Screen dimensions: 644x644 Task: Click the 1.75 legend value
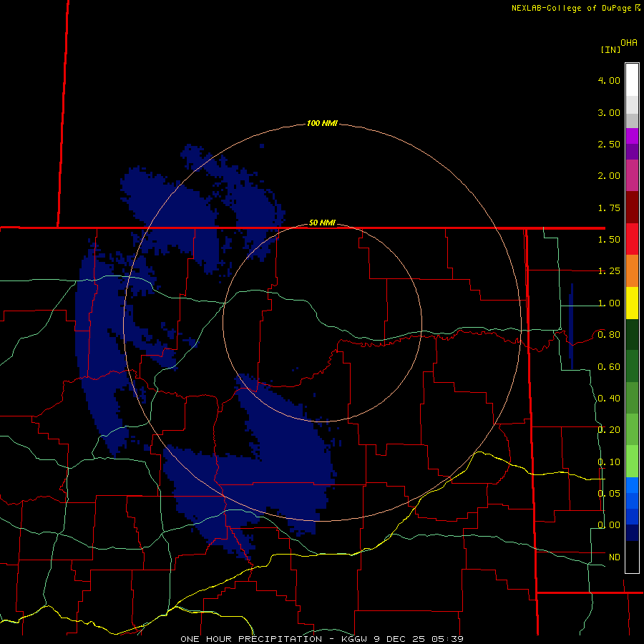tap(609, 208)
